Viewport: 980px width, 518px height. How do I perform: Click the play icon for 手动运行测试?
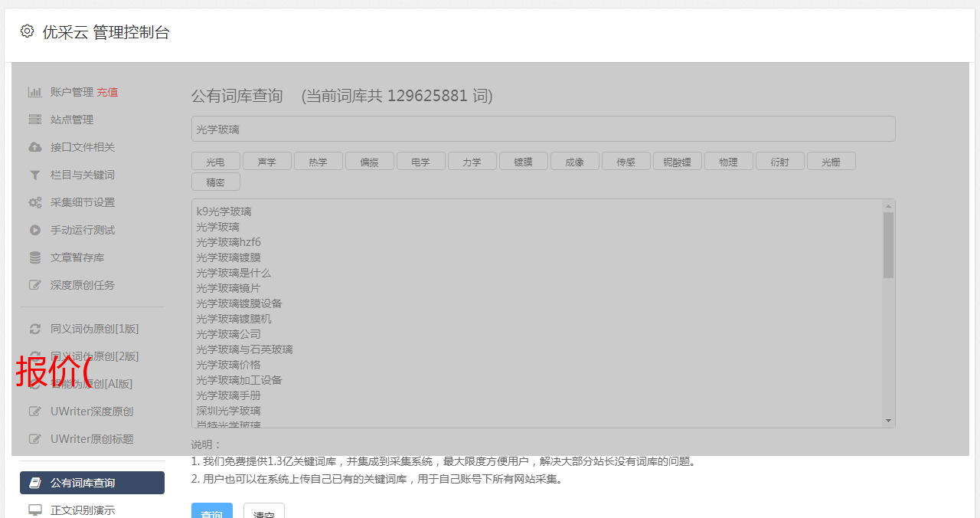point(35,230)
